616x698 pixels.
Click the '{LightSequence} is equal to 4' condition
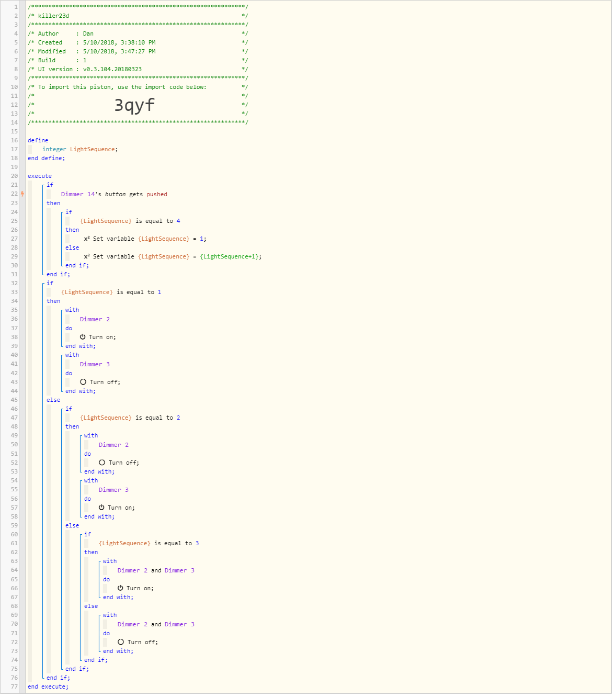point(130,221)
